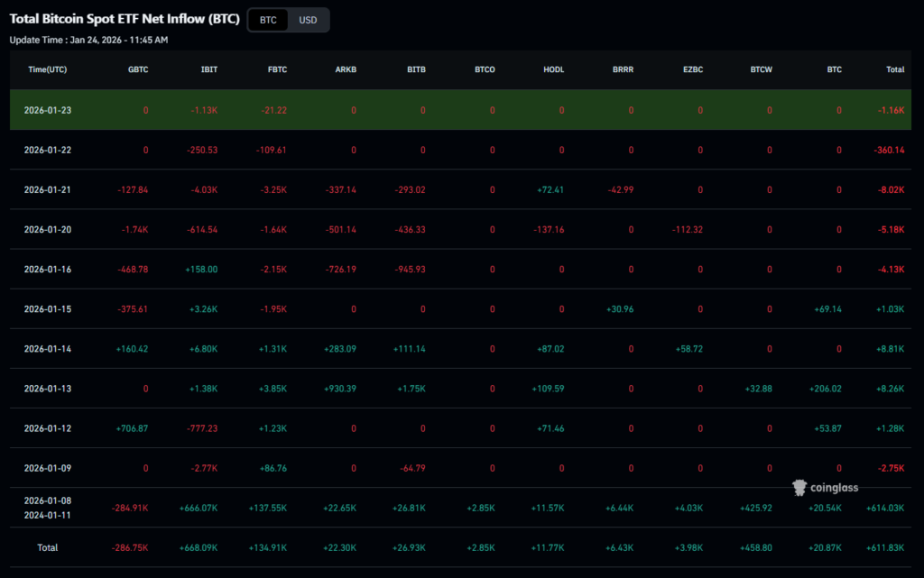Screen dimensions: 924x578
Task: Select the highlighted 2026-01-23 date row
Action: point(47,110)
